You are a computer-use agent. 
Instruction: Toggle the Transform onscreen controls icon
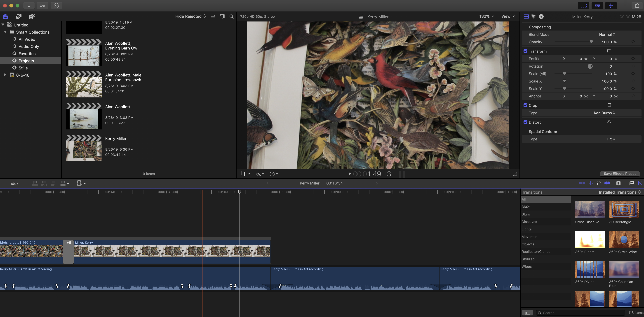609,51
